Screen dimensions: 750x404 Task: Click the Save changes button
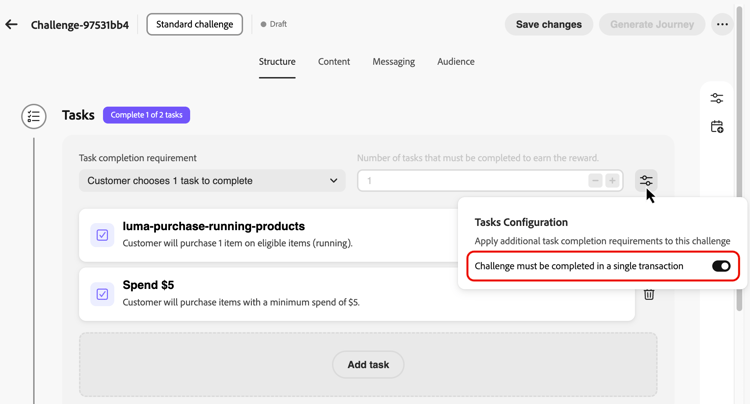click(548, 24)
